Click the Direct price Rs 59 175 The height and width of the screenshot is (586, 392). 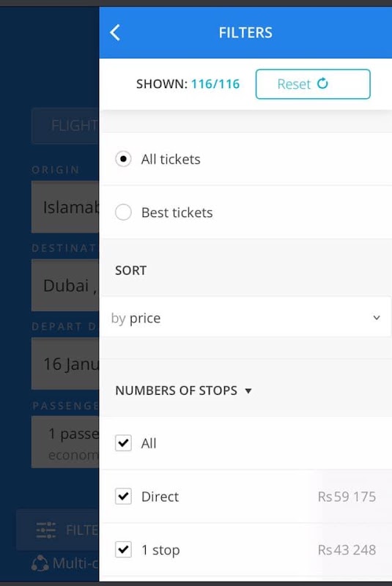(x=347, y=497)
